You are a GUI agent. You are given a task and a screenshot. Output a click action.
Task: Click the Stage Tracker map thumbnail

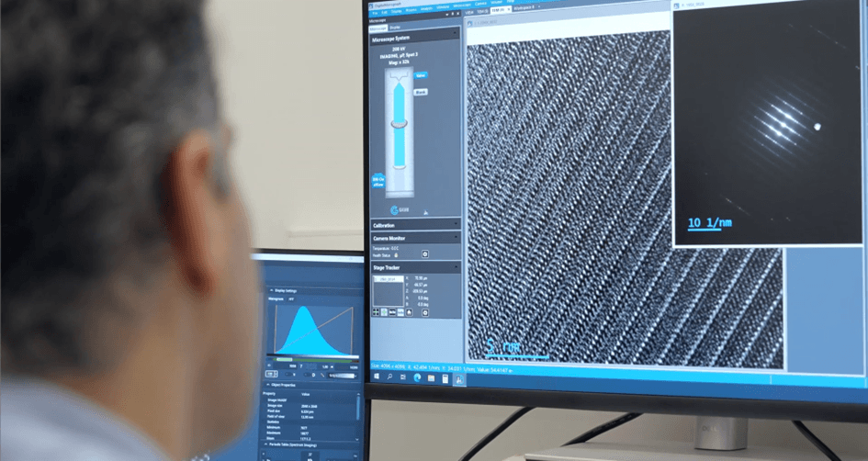[x=388, y=290]
